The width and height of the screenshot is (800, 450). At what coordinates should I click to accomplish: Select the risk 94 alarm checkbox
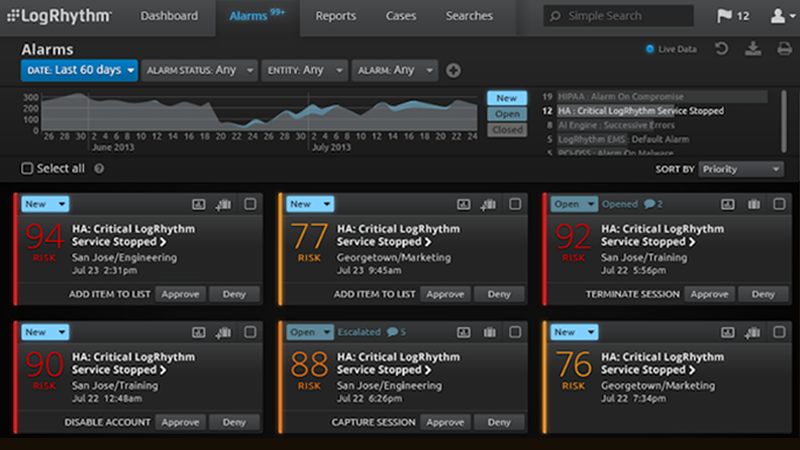coord(250,204)
